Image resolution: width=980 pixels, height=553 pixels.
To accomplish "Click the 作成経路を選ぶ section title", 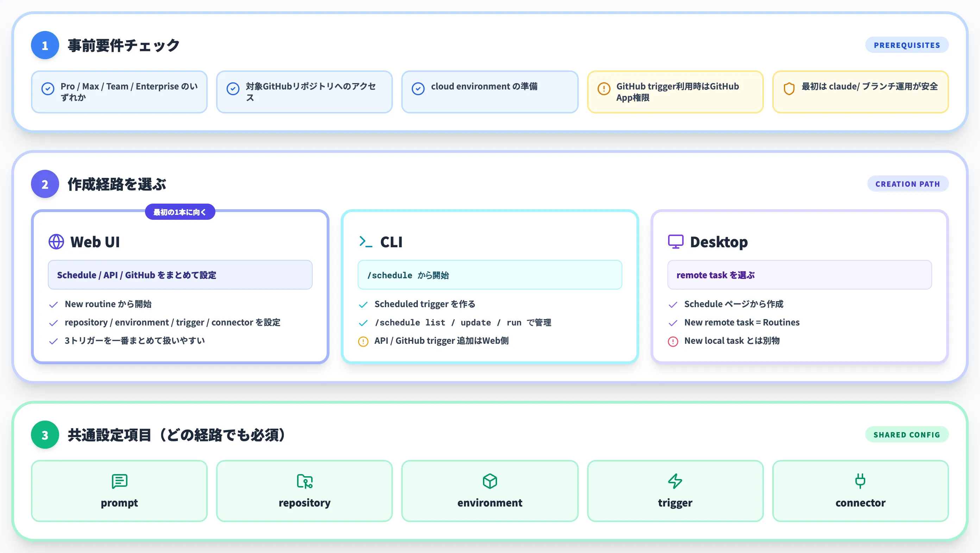I will [117, 184].
